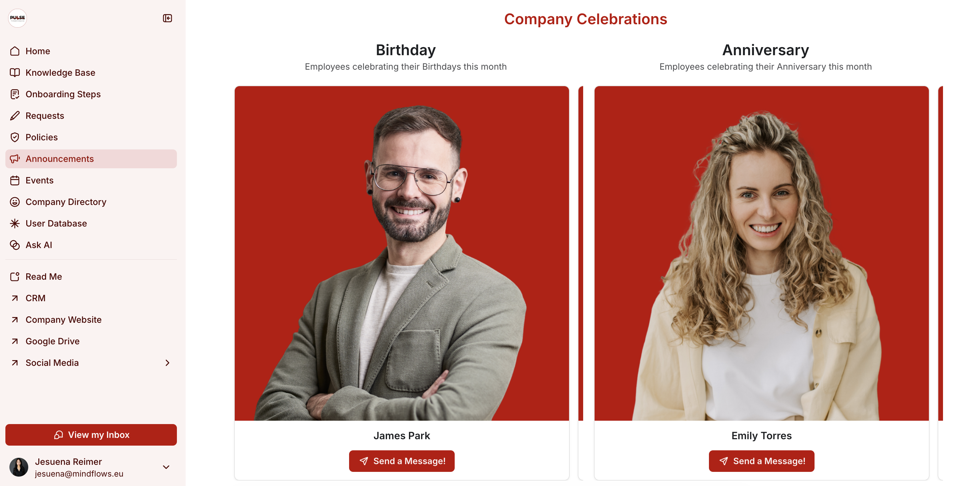This screenshot has height=486, width=980.
Task: Click the Events calendar icon
Action: pyautogui.click(x=15, y=180)
